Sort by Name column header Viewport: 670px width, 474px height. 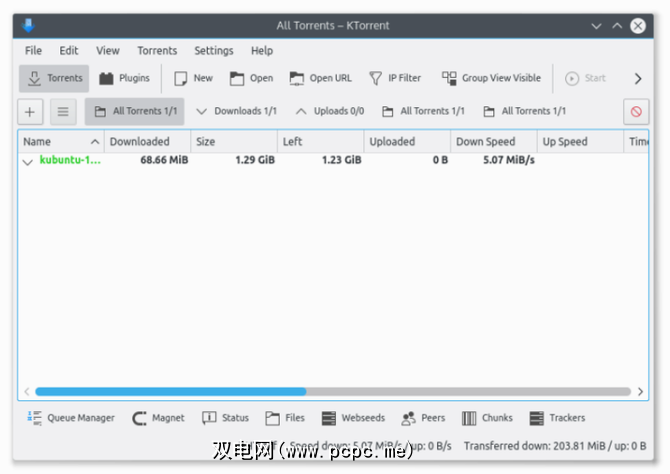tap(61, 142)
